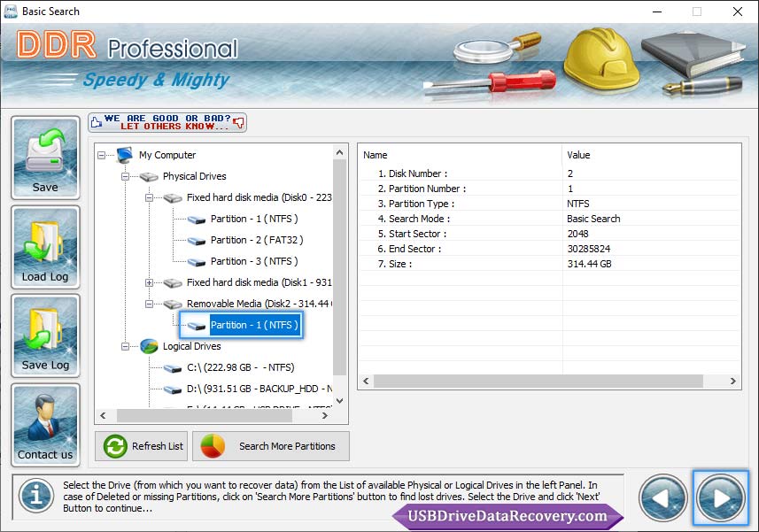The width and height of the screenshot is (759, 532).
Task: Close the Basic Search window
Action: point(737,12)
